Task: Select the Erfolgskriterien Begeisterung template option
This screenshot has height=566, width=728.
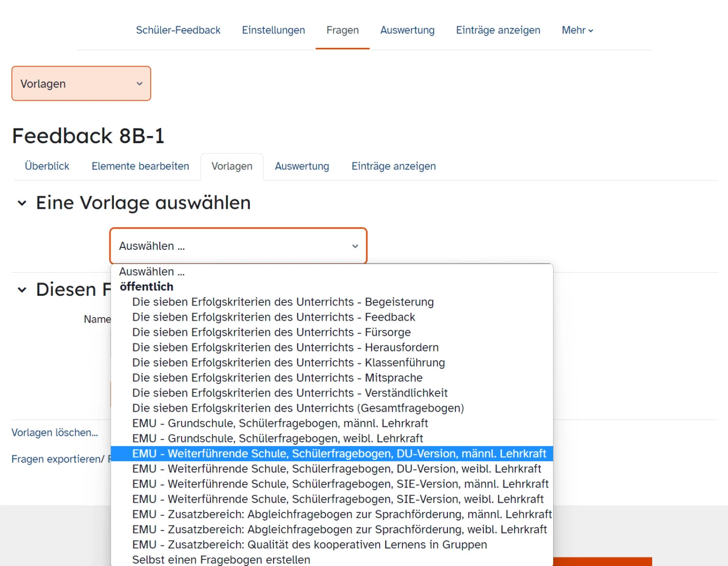Action: (283, 302)
